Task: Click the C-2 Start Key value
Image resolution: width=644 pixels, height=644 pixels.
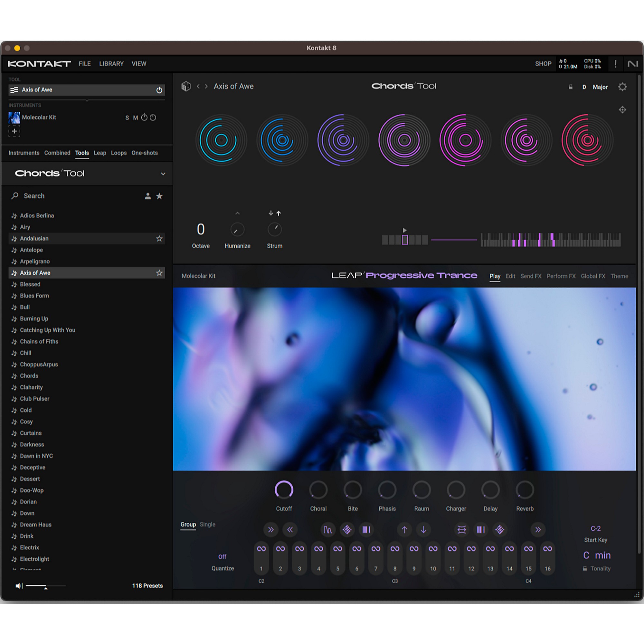Action: point(595,528)
